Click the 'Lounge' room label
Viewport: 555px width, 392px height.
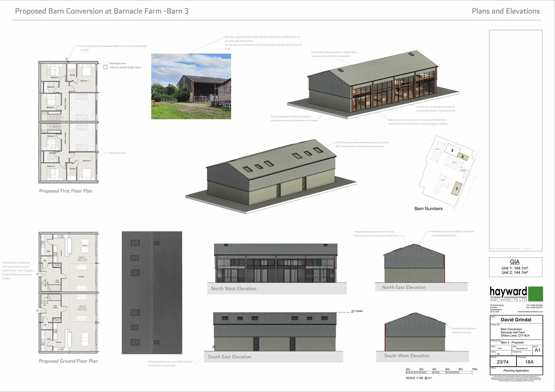coord(81,276)
